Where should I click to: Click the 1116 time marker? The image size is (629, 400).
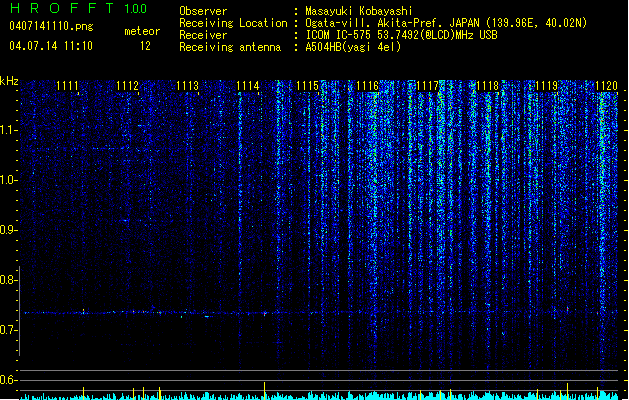(367, 86)
